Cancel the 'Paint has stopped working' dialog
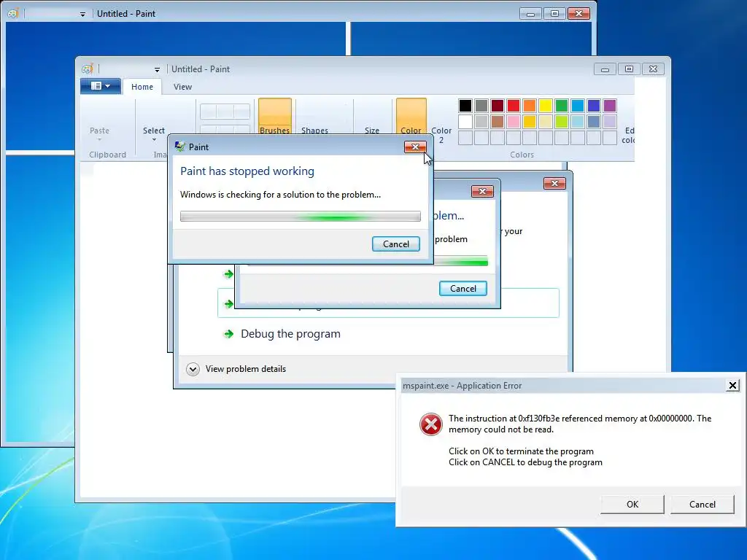 (396, 244)
